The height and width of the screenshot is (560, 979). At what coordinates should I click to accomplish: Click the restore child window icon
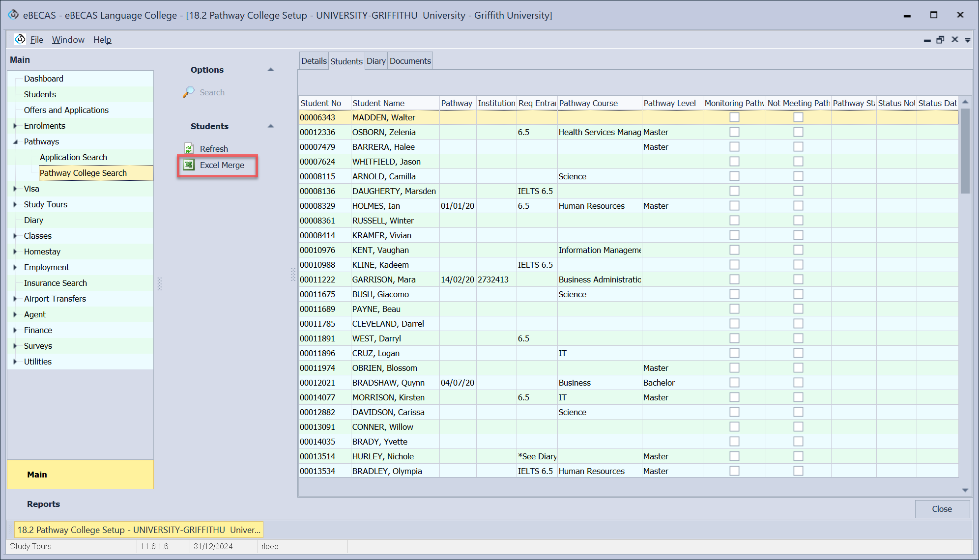(940, 40)
